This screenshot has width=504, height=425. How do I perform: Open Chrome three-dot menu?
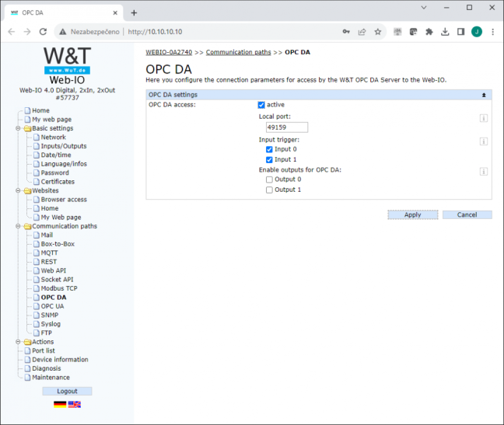(x=493, y=32)
